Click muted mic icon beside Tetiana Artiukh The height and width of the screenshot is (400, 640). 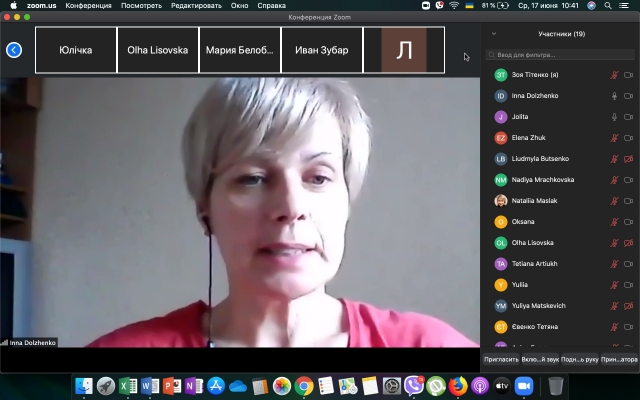[614, 264]
